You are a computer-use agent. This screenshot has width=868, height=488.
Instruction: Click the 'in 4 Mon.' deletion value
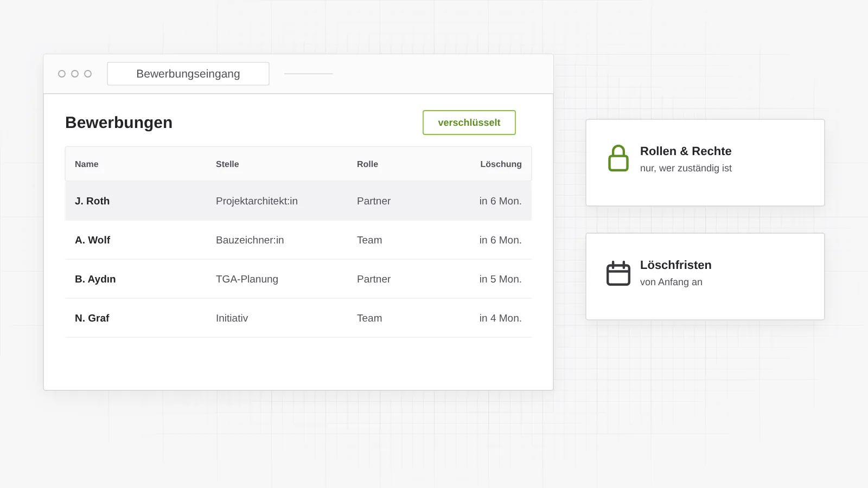(x=500, y=318)
